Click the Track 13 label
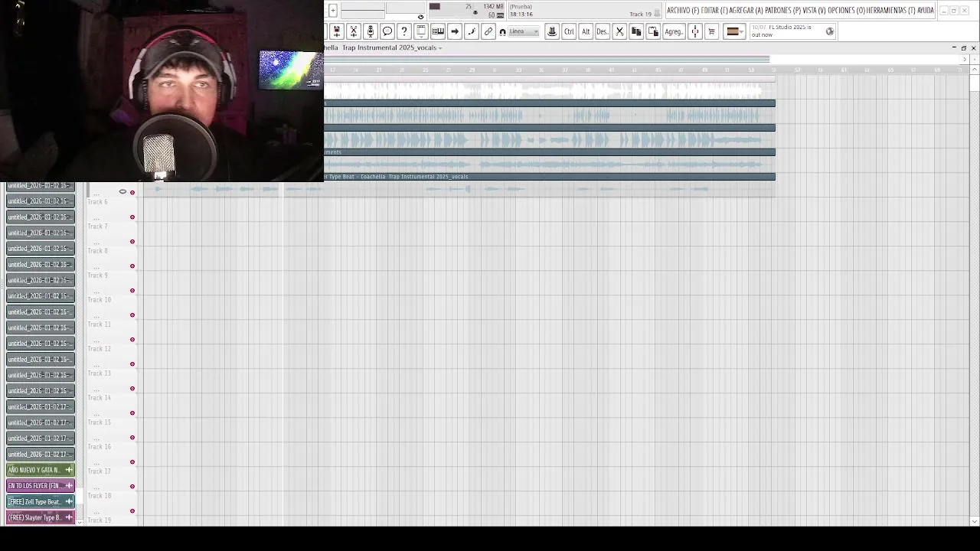The width and height of the screenshot is (980, 551). (x=99, y=373)
